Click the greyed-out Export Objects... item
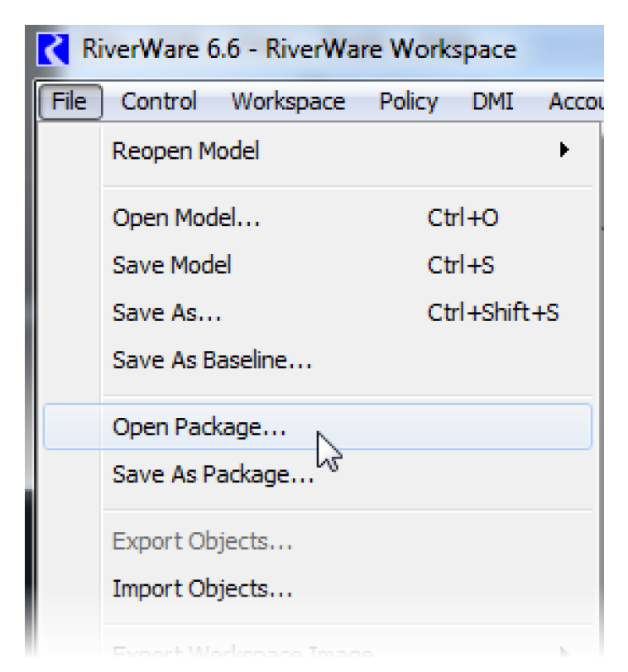Viewport: 628px width, 672px height. pyautogui.click(x=202, y=542)
